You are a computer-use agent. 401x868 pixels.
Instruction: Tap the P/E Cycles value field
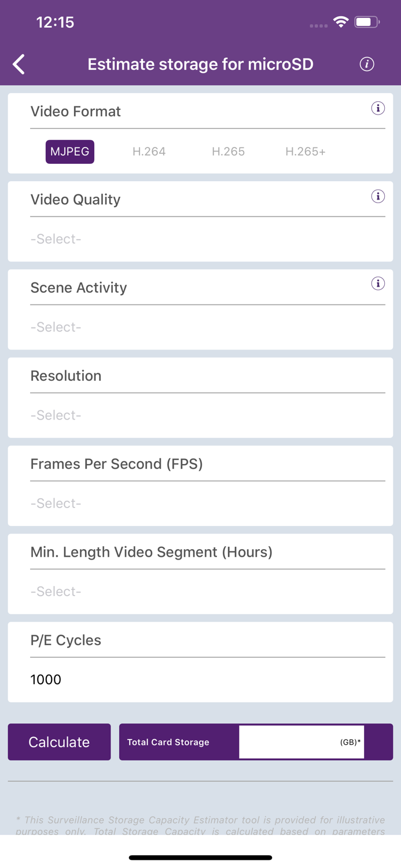pyautogui.click(x=200, y=679)
